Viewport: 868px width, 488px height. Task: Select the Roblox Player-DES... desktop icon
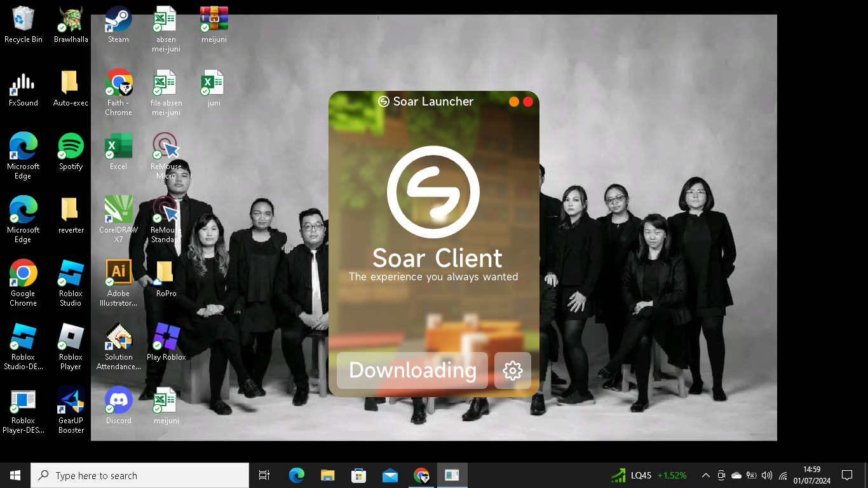(x=24, y=411)
